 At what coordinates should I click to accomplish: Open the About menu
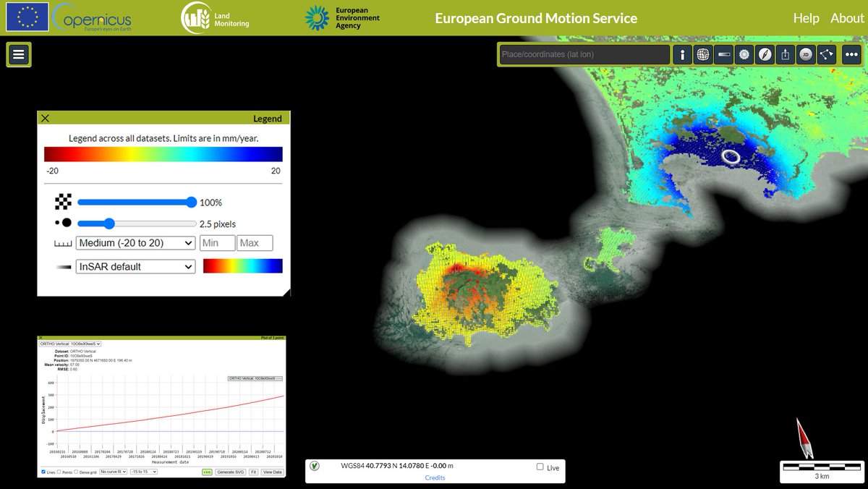[847, 18]
